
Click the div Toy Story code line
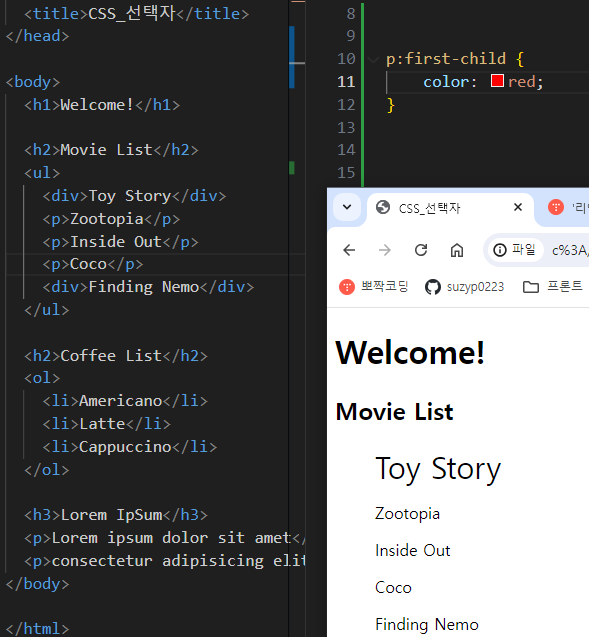pos(134,196)
